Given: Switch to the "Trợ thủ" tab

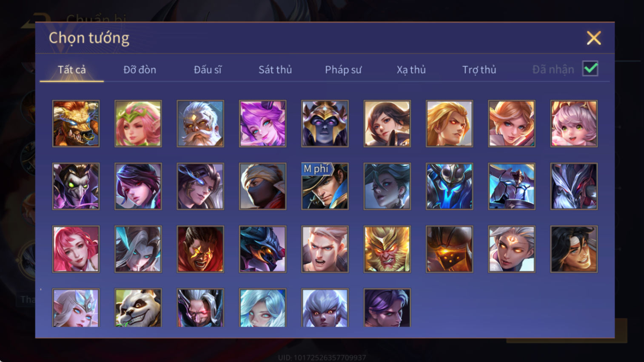Looking at the screenshot, I should click(x=479, y=70).
